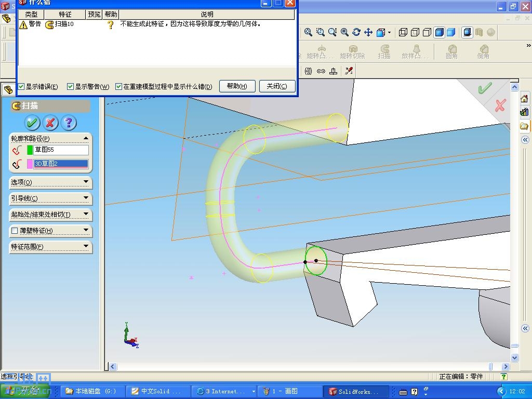Click the 倒角 chamfer tool
This screenshot has width=532, height=399.
(x=483, y=52)
